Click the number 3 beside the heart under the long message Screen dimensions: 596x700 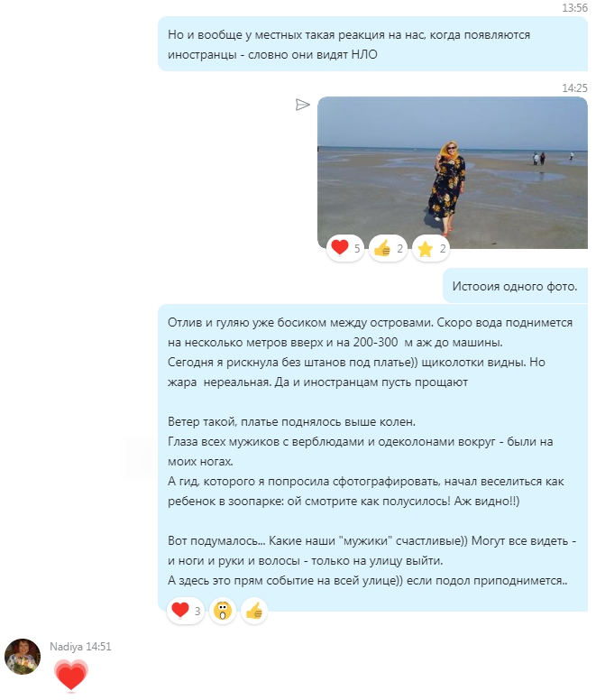coord(197,611)
